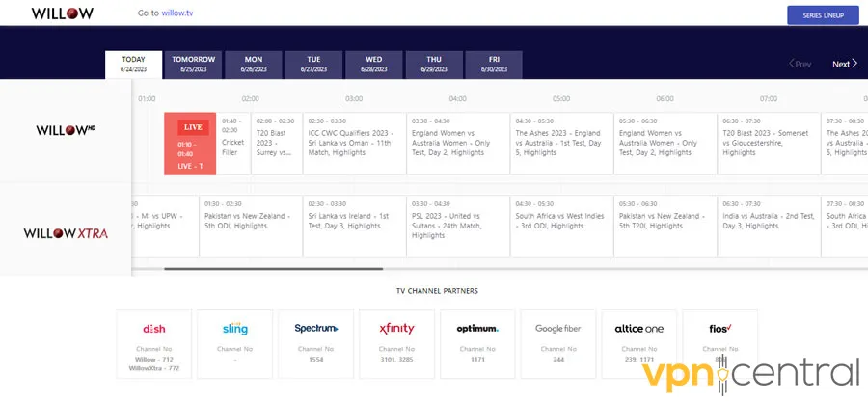Open Pakistan vs New Zealand 5th T20I
This screenshot has height=402, width=868.
[665, 227]
